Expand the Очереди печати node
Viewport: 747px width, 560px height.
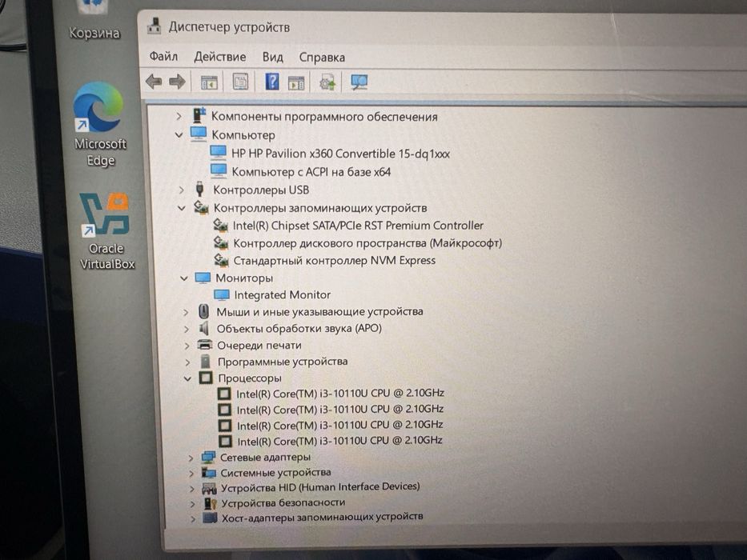coord(187,346)
